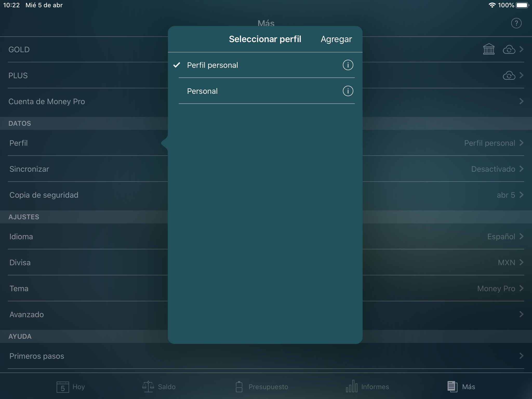The height and width of the screenshot is (399, 532).
Task: Click the Hoy calendar icon
Action: 63,387
